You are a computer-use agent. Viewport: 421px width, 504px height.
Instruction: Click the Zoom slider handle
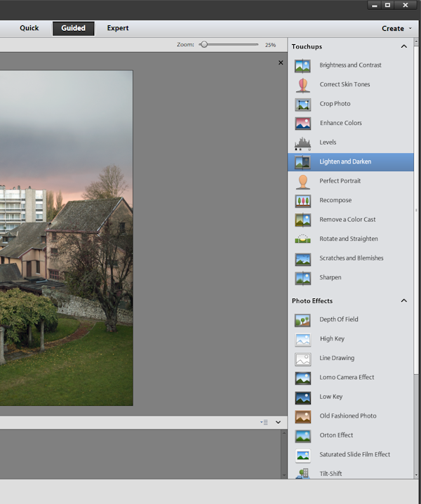[x=203, y=44]
